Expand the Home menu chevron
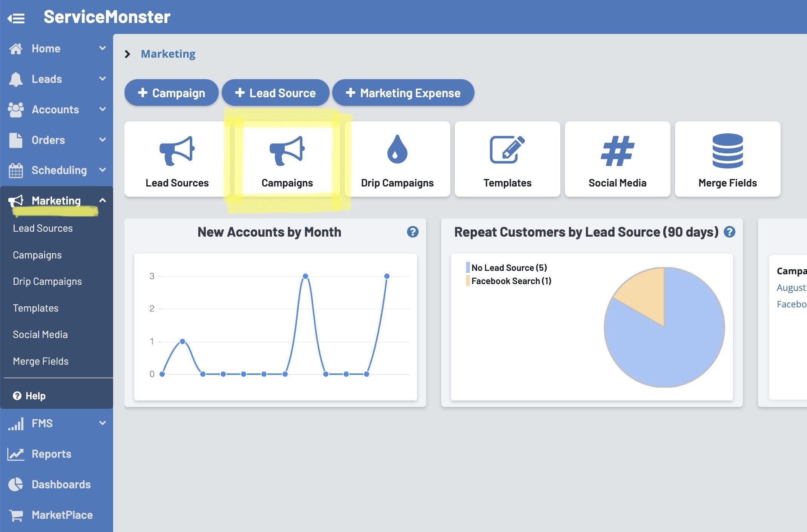This screenshot has width=807, height=532. point(102,48)
